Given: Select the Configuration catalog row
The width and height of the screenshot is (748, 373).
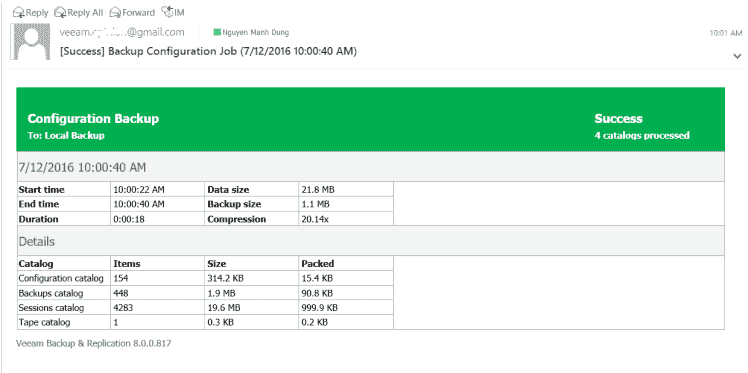Looking at the screenshot, I should [205, 278].
